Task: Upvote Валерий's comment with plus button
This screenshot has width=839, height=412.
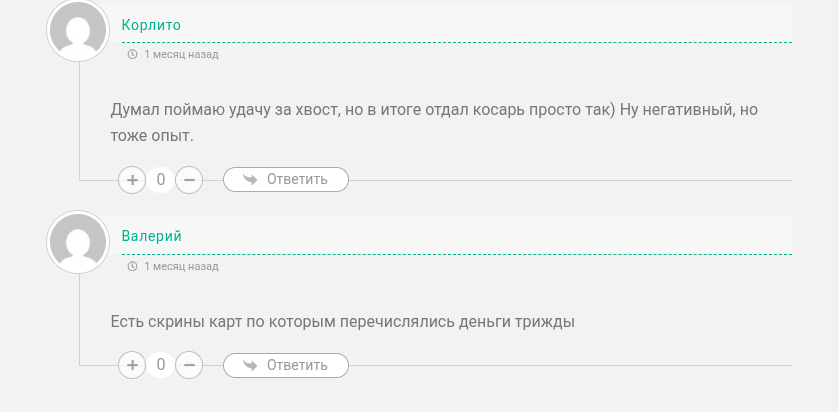Action: click(x=132, y=365)
